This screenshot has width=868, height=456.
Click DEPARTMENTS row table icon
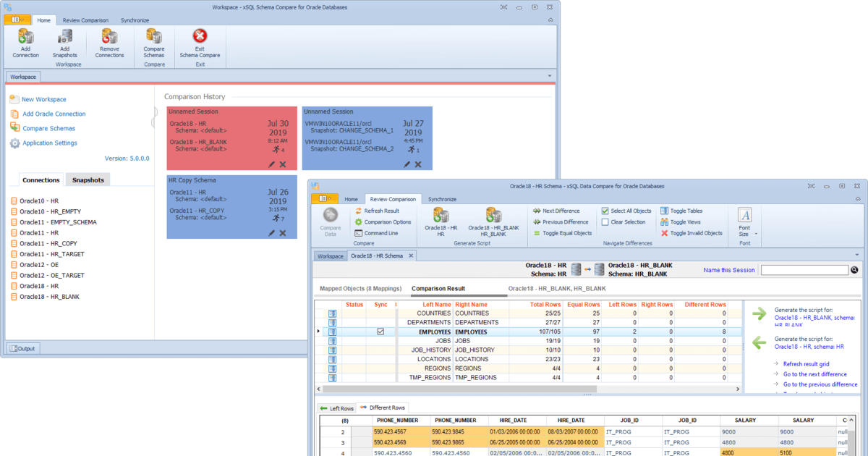(x=333, y=322)
